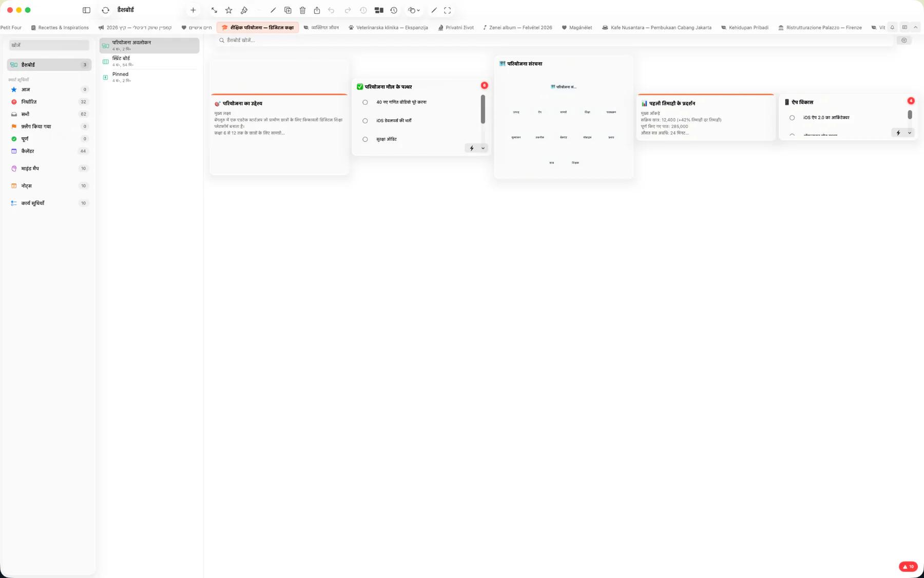The width and height of the screenshot is (924, 578).
Task: Open the share icon
Action: [317, 10]
